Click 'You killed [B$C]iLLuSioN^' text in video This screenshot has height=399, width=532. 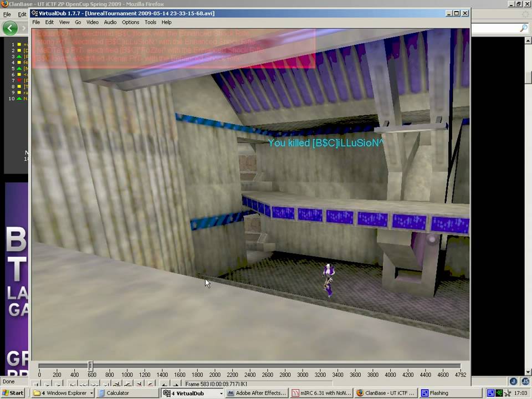[x=326, y=143]
